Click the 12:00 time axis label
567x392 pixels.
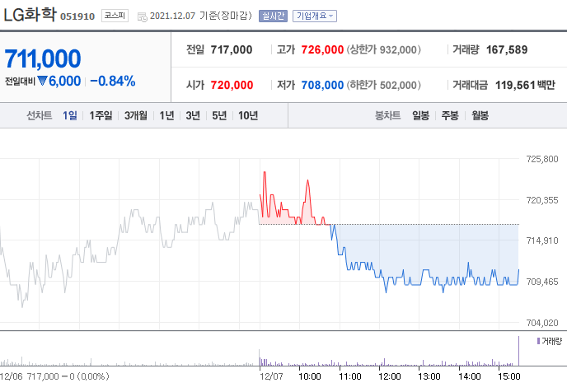tap(390, 376)
